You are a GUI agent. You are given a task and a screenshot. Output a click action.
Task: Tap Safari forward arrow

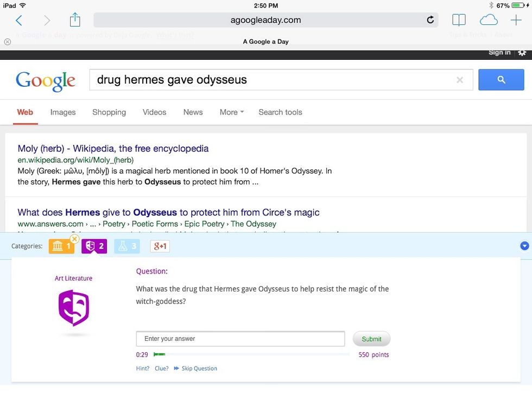point(47,21)
